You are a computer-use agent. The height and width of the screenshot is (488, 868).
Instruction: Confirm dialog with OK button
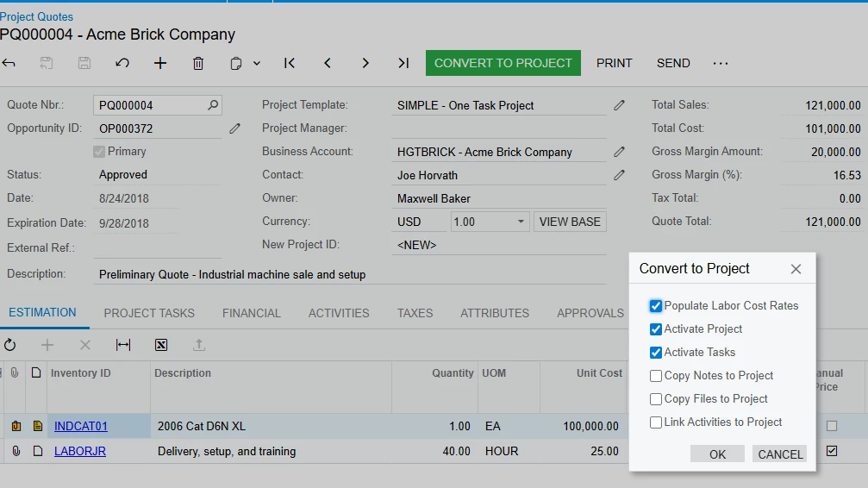[x=717, y=454]
